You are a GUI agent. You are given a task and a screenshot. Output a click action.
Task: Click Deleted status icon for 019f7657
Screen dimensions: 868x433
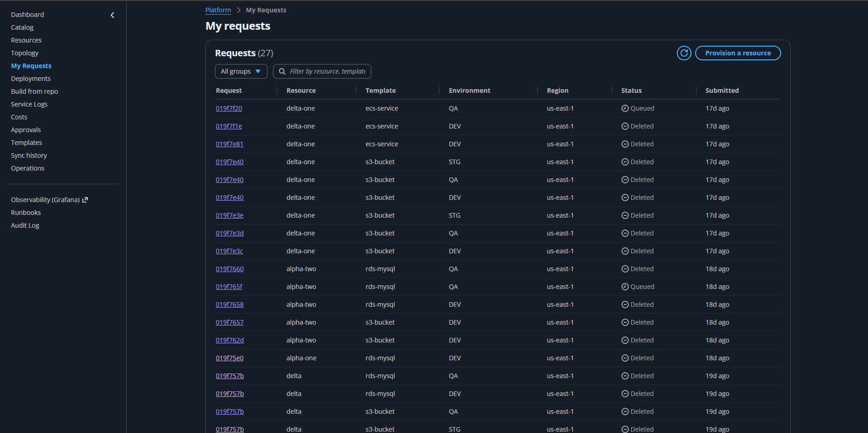pos(625,322)
